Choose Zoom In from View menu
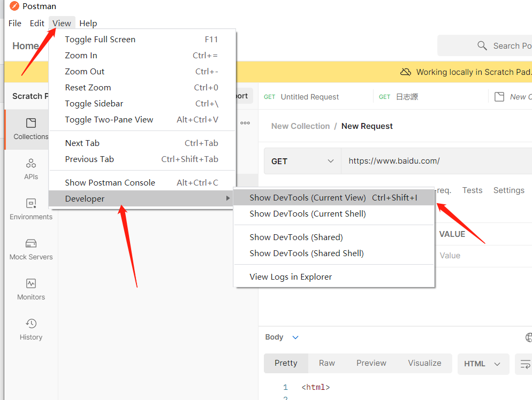532x400 pixels. pyautogui.click(x=142, y=56)
